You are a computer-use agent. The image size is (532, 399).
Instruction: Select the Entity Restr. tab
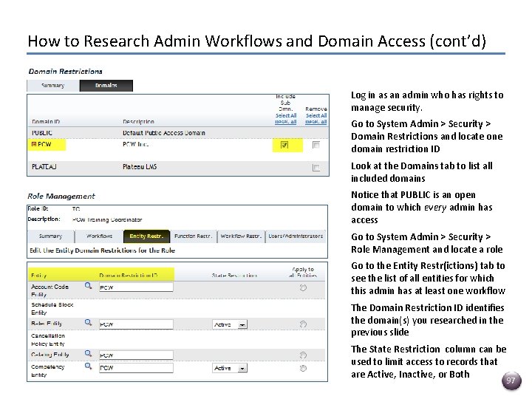[146, 236]
